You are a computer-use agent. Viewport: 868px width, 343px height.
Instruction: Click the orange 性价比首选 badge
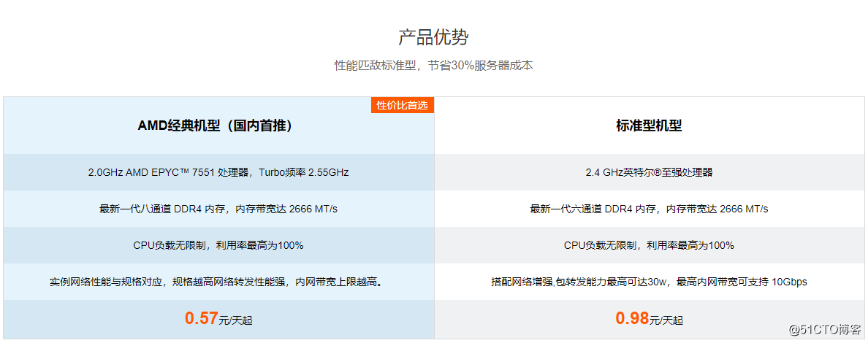click(x=403, y=105)
